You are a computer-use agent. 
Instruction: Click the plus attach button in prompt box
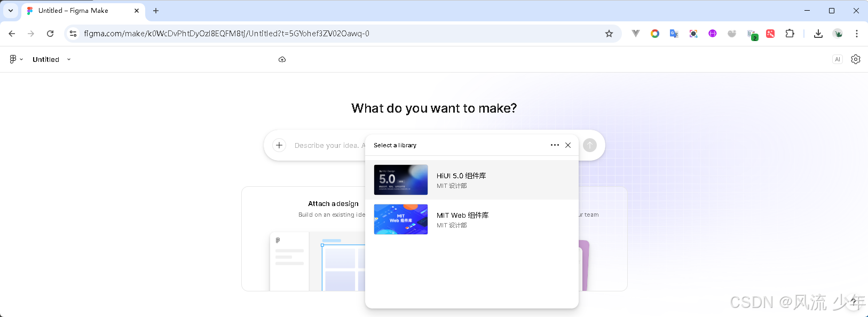point(279,145)
